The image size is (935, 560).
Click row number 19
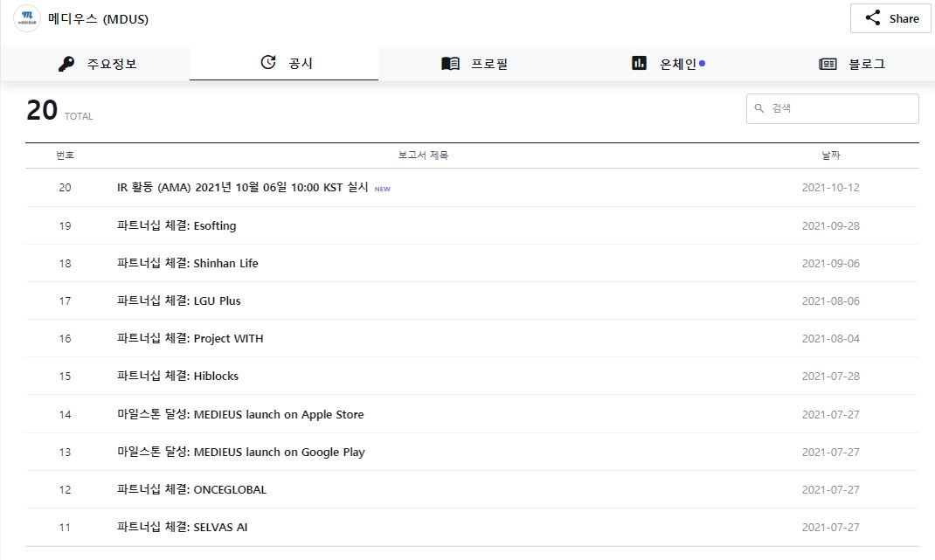[65, 225]
